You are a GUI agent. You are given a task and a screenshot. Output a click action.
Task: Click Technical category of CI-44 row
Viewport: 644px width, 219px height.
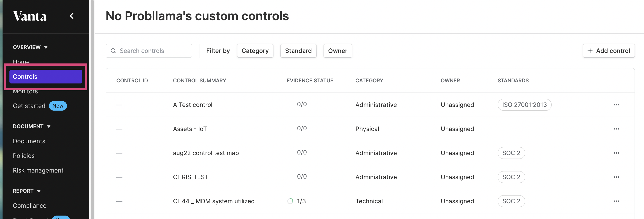point(369,201)
